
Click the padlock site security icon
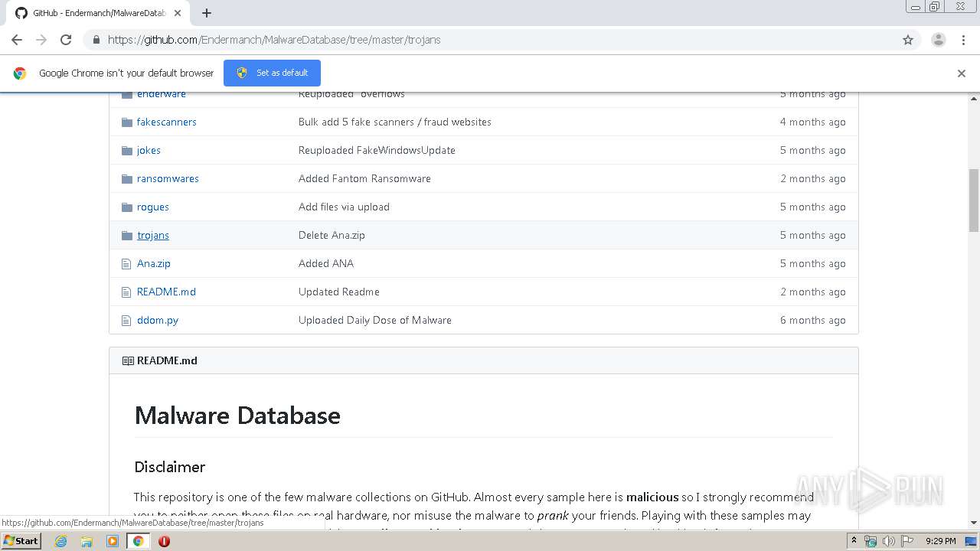[x=96, y=40]
